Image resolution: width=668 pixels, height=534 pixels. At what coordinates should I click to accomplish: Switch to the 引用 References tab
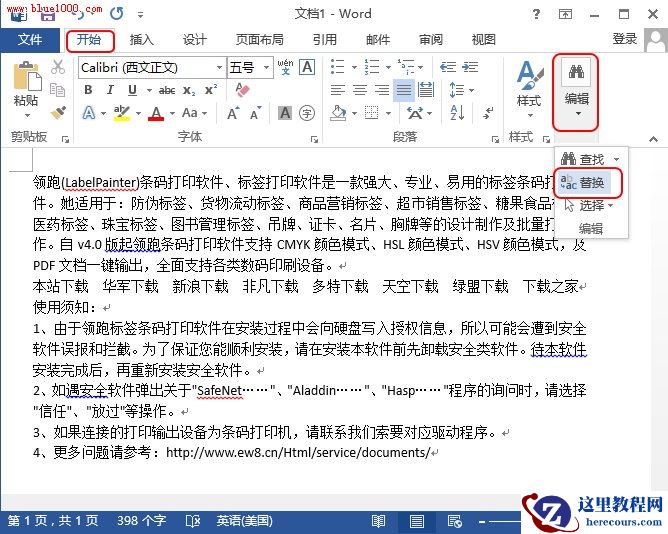(325, 40)
